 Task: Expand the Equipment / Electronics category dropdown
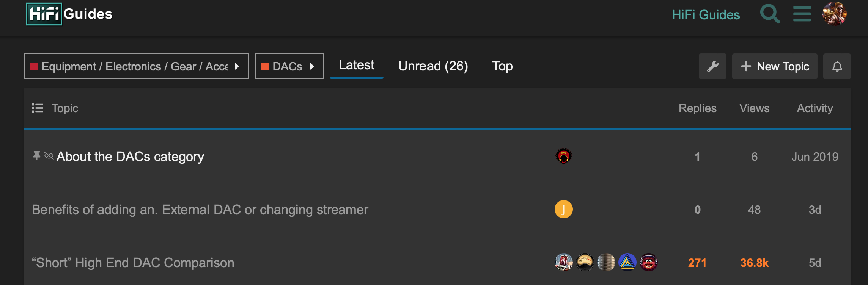137,66
